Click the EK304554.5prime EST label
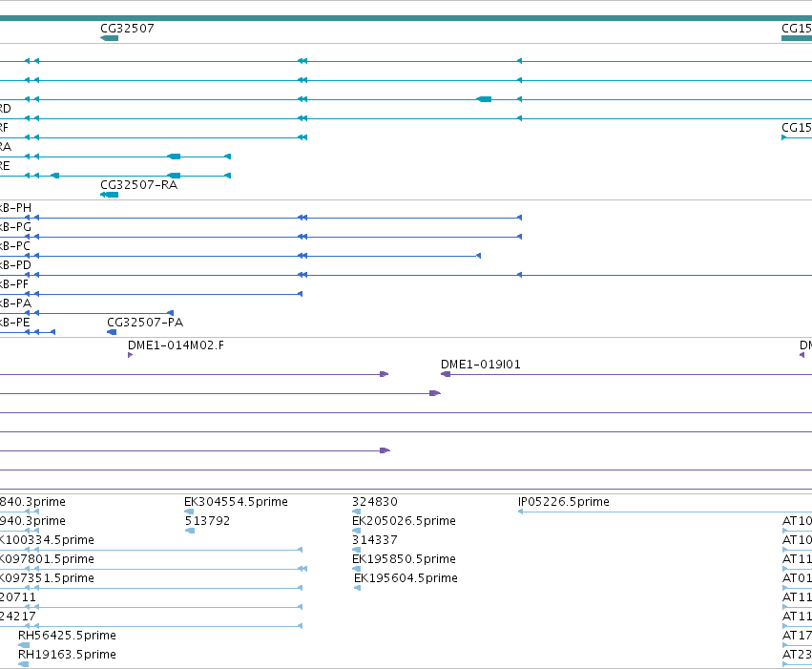The height and width of the screenshot is (669, 812). (x=236, y=501)
